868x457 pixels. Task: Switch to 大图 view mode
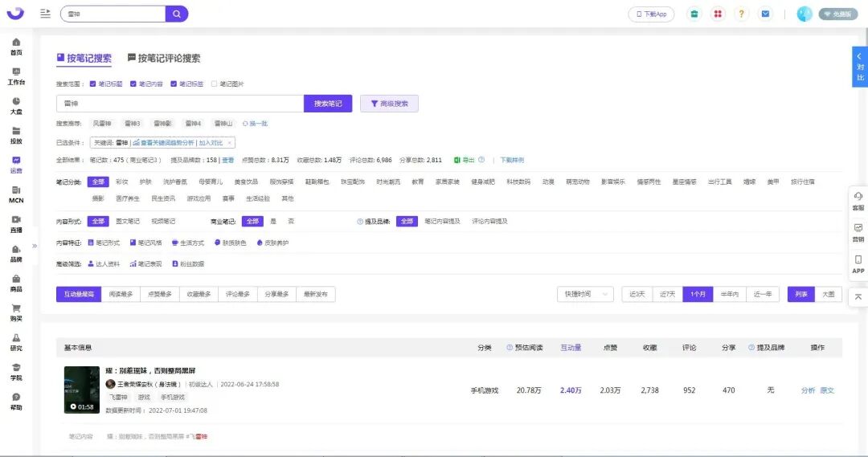pos(828,294)
